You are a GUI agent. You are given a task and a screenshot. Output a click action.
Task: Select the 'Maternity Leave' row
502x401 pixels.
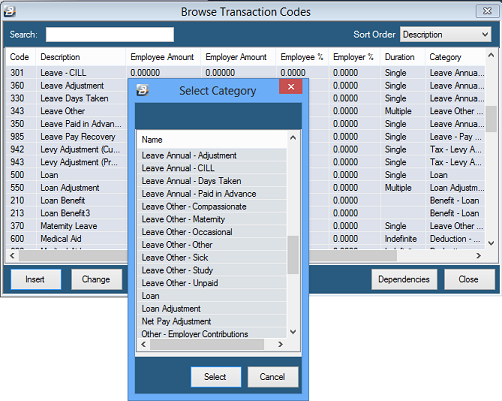(x=67, y=226)
